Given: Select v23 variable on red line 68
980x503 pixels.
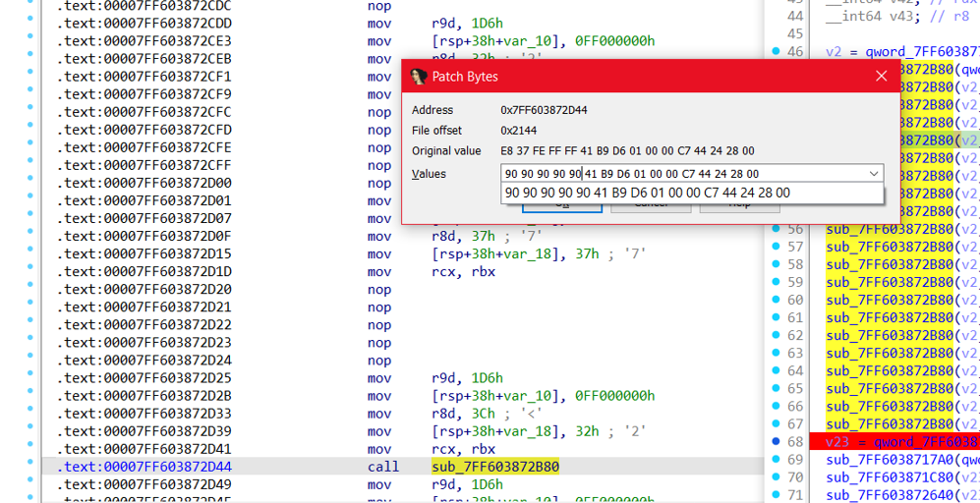Looking at the screenshot, I should point(836,442).
